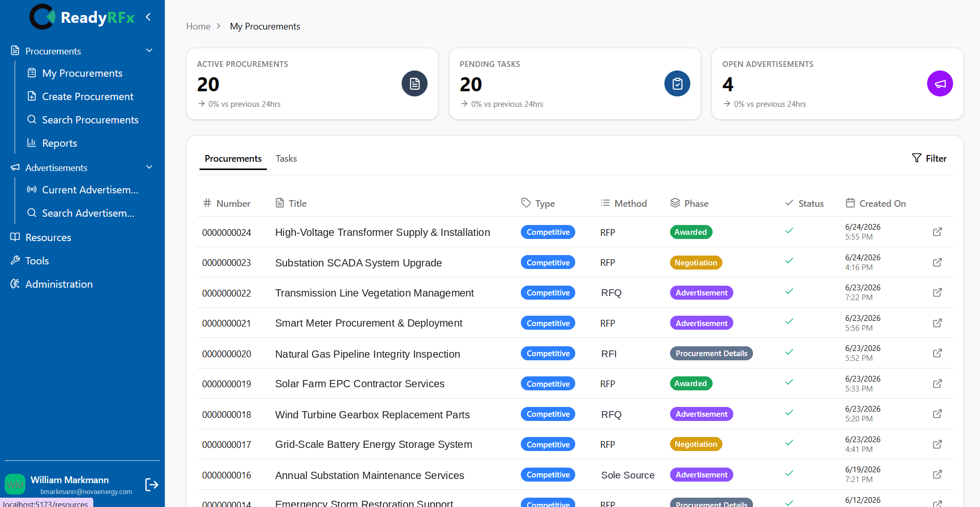Collapse the Advertisements menu section
980x507 pixels.
149,167
